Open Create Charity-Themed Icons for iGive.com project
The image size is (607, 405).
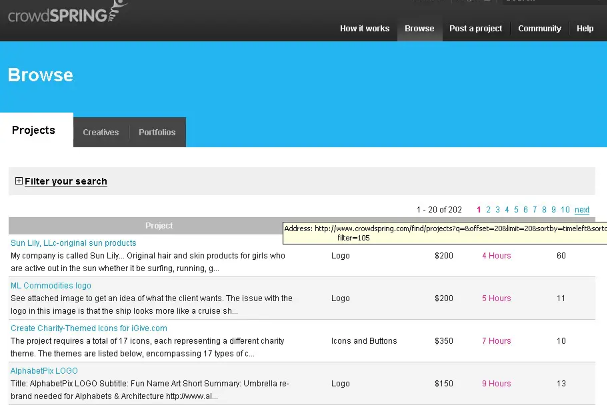[x=89, y=328]
